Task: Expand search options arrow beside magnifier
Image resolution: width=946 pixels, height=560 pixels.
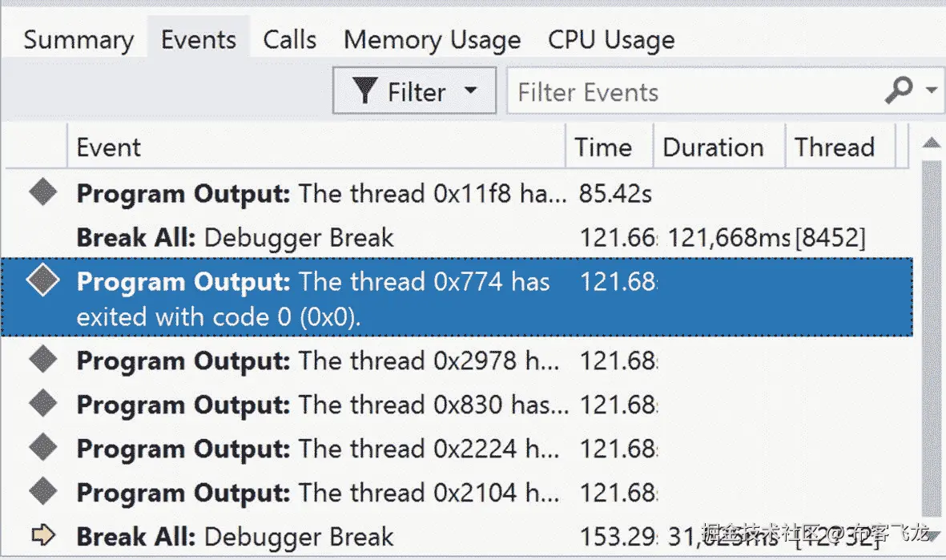Action: (930, 91)
